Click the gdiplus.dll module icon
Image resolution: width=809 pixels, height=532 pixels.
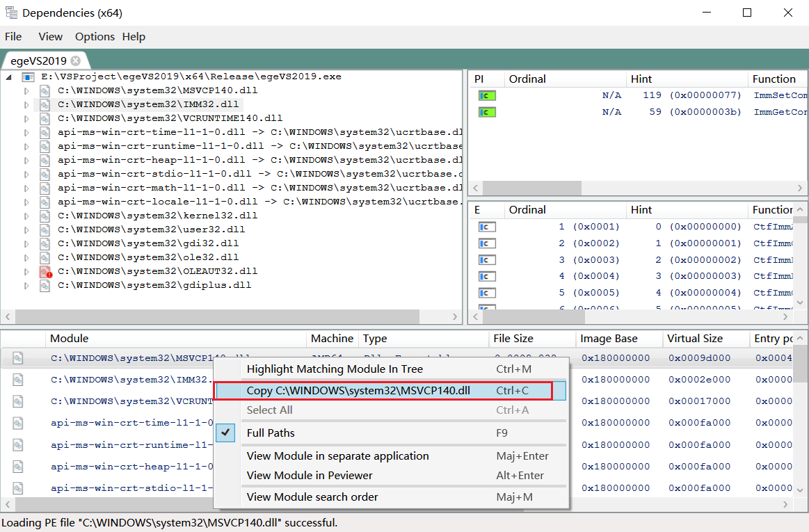tap(45, 285)
